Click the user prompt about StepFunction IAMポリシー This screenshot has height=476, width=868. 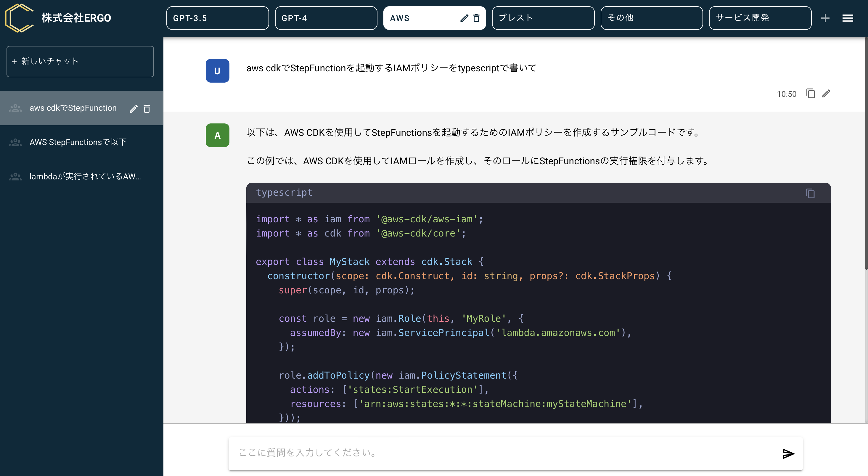391,68
